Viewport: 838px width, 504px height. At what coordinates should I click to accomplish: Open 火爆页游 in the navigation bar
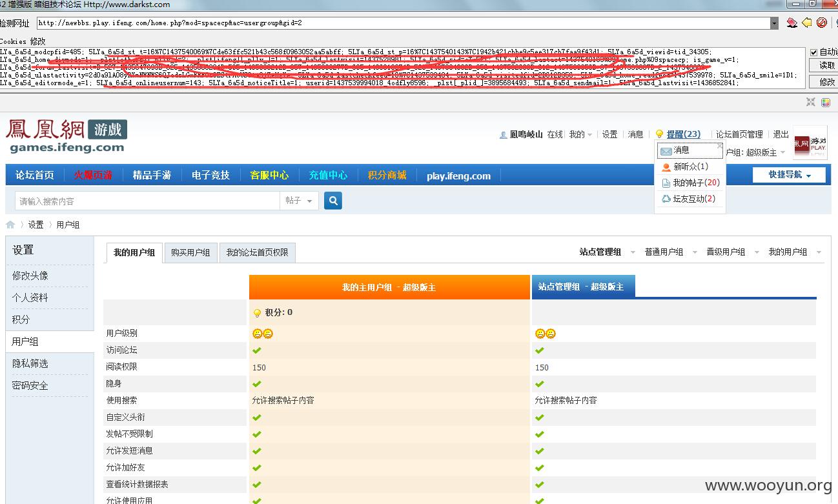coord(93,175)
